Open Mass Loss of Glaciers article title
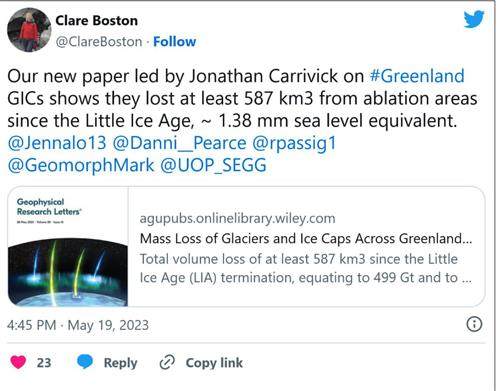This screenshot has height=391, width=500. point(306,239)
